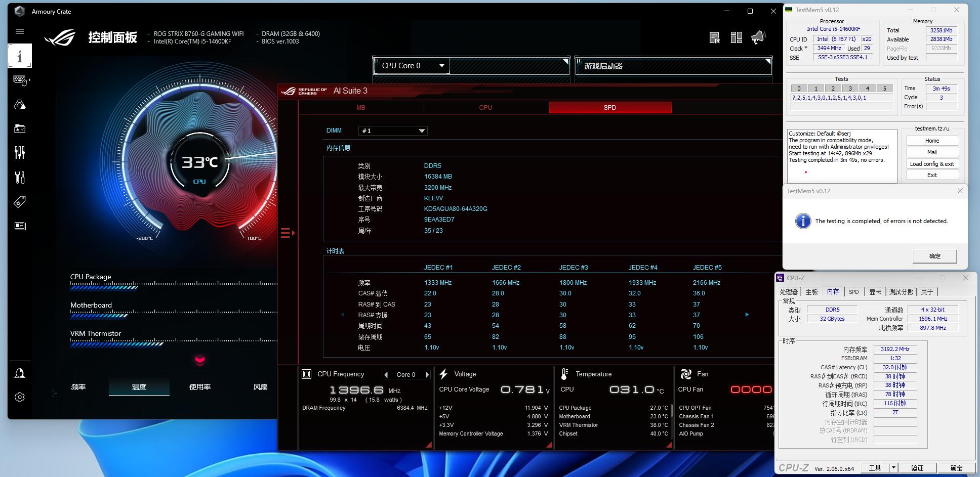
Task: Step to next core in CPU Frequency
Action: pyautogui.click(x=427, y=375)
